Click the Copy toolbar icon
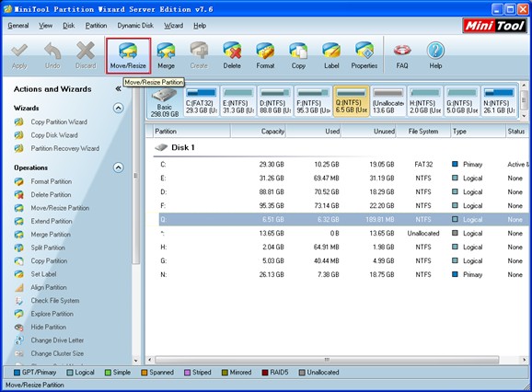 [298, 55]
